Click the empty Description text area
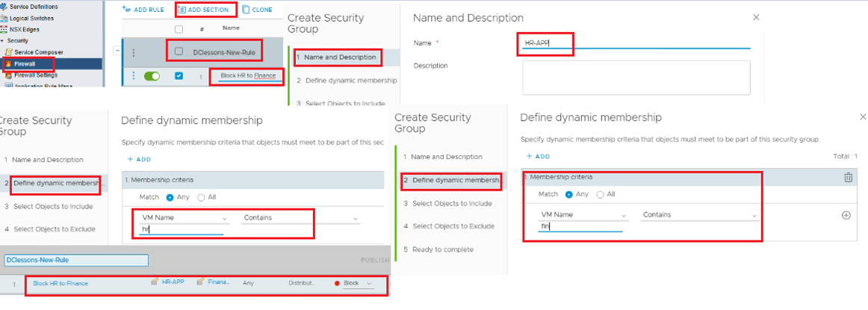Image resolution: width=868 pixels, height=310 pixels. pyautogui.click(x=636, y=78)
